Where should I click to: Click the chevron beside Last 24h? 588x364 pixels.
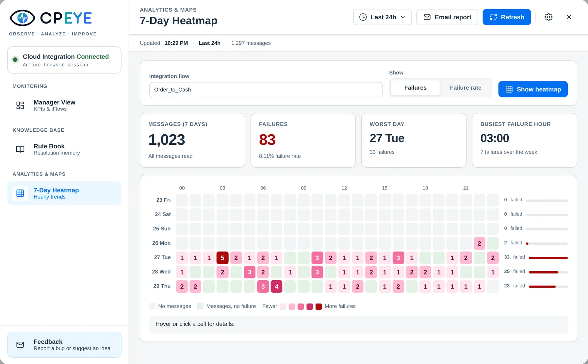tap(403, 17)
